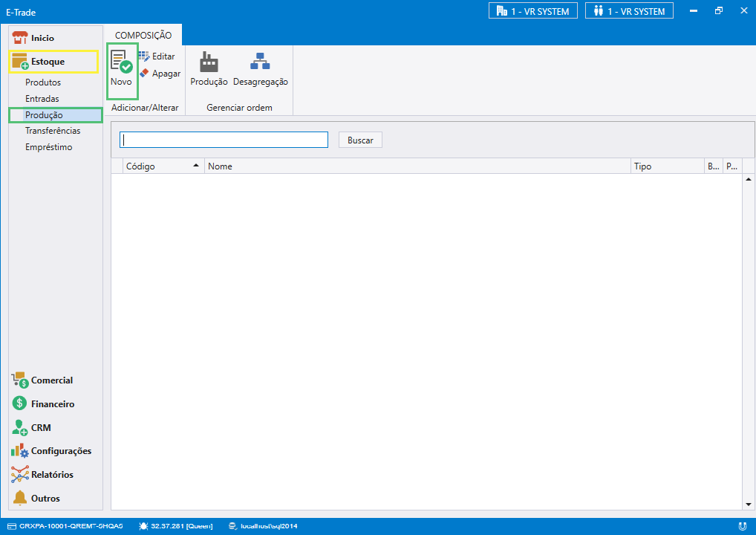Click the scrollbar up arrow in grid
Screen dimensions: 756x535
tap(749, 180)
